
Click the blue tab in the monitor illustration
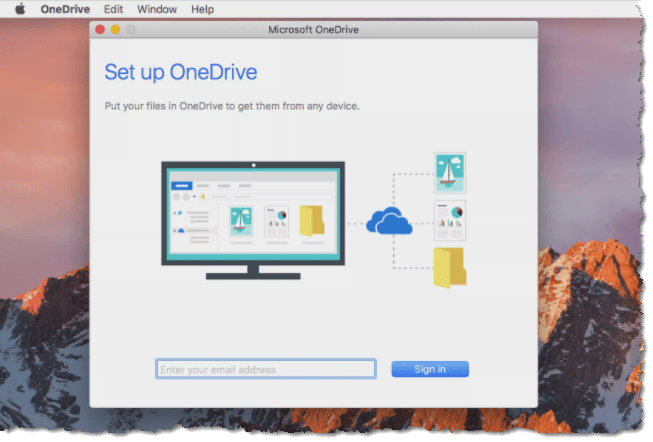[182, 186]
